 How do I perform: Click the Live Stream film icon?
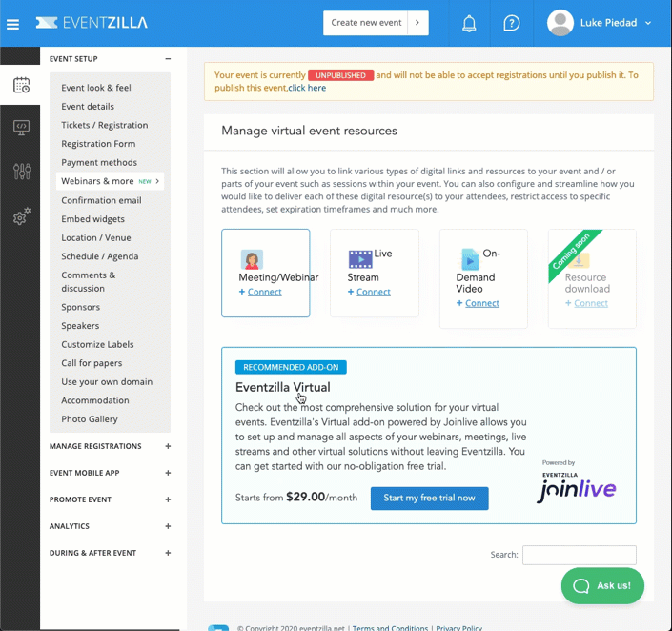tap(360, 259)
